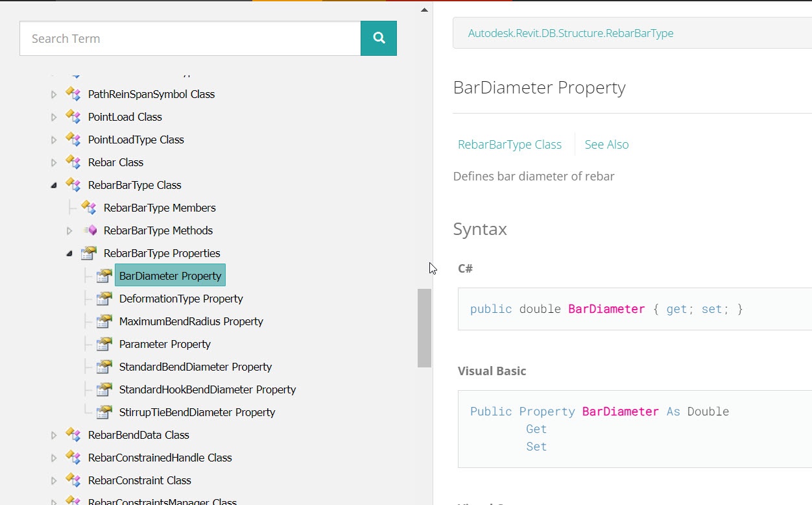Viewport: 812px width, 505px height.
Task: Expand the RebarBarType Methods node
Action: pyautogui.click(x=69, y=231)
